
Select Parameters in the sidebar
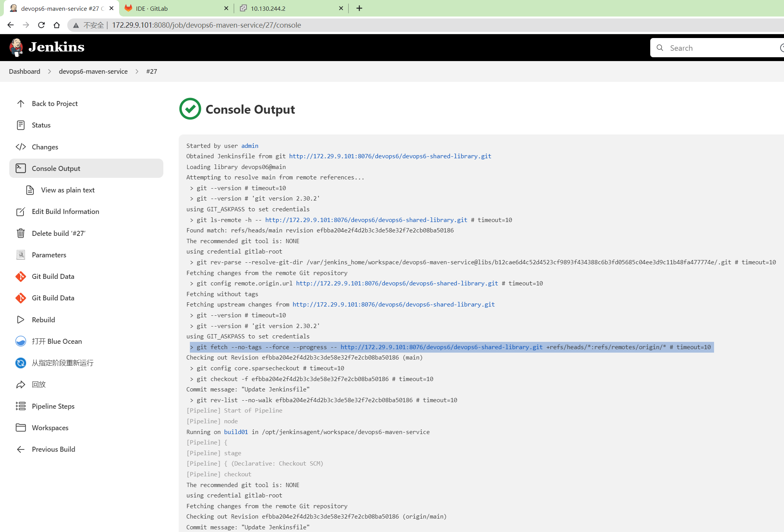(86, 255)
